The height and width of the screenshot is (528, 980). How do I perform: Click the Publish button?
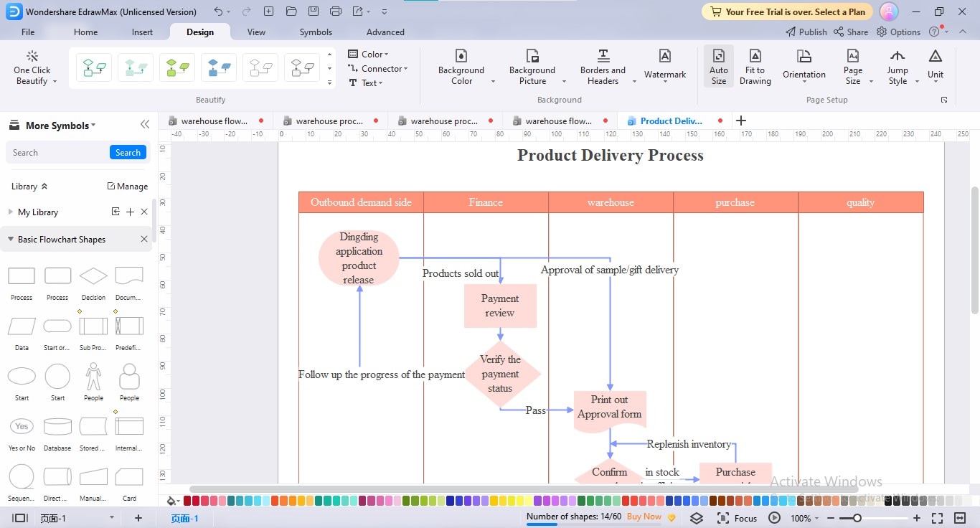(x=806, y=32)
